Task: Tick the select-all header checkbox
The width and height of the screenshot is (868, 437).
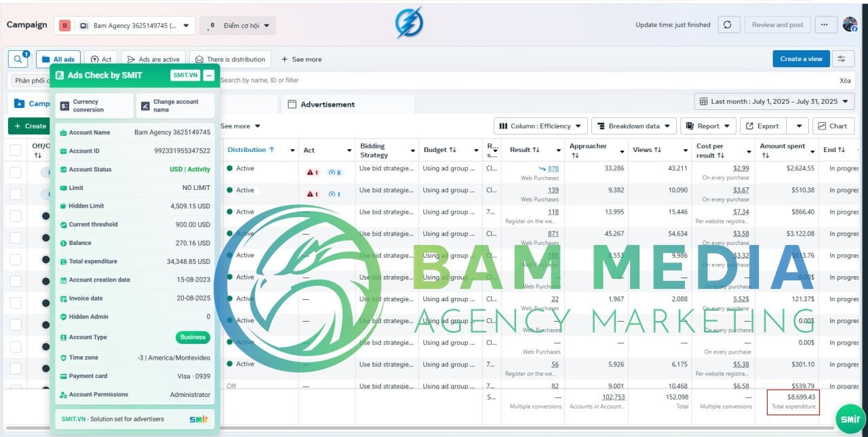Action: pyautogui.click(x=16, y=151)
